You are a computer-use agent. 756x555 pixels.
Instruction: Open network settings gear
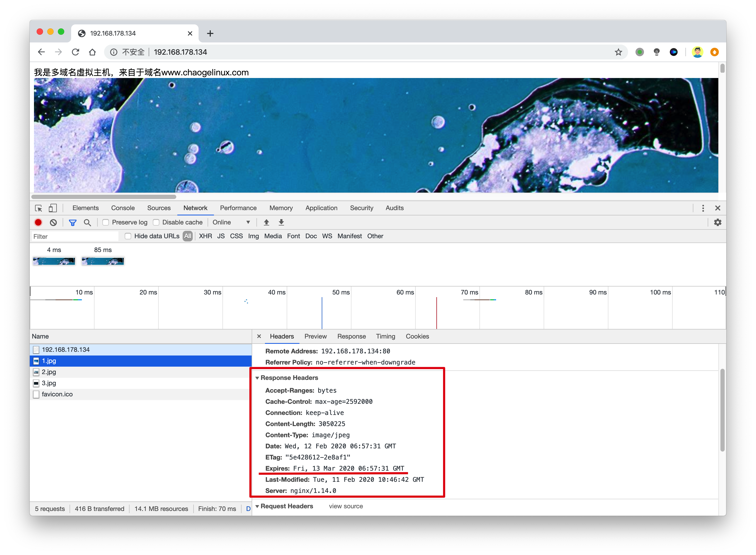(x=718, y=222)
